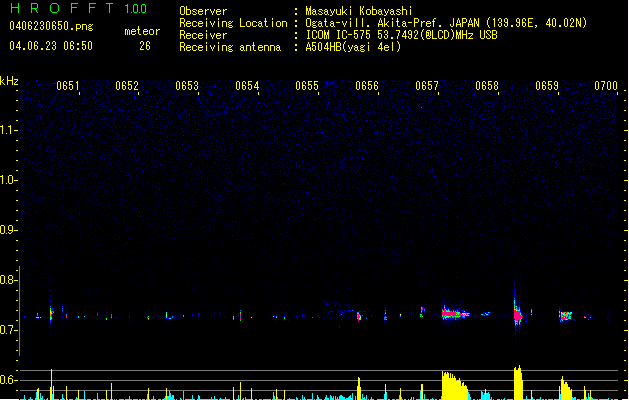Screen dimensions: 629x400
Task: Click the 0657 time marker
Action: tap(427, 86)
